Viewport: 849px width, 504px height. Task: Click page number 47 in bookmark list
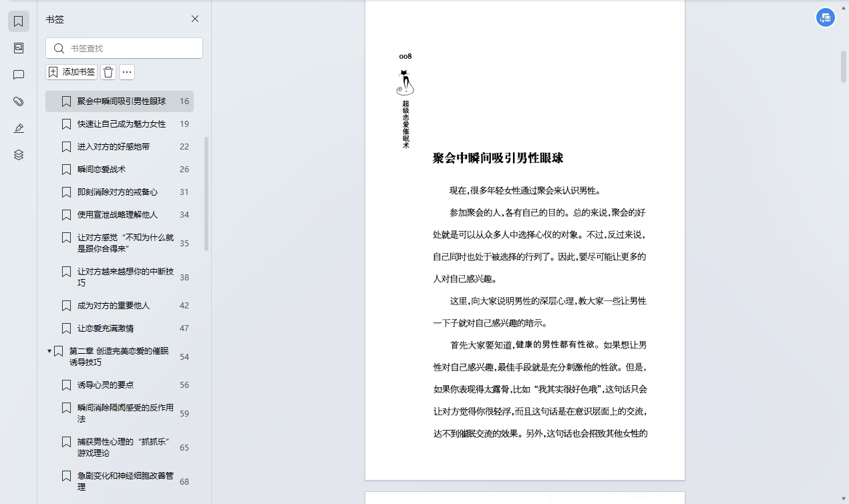[x=184, y=328]
